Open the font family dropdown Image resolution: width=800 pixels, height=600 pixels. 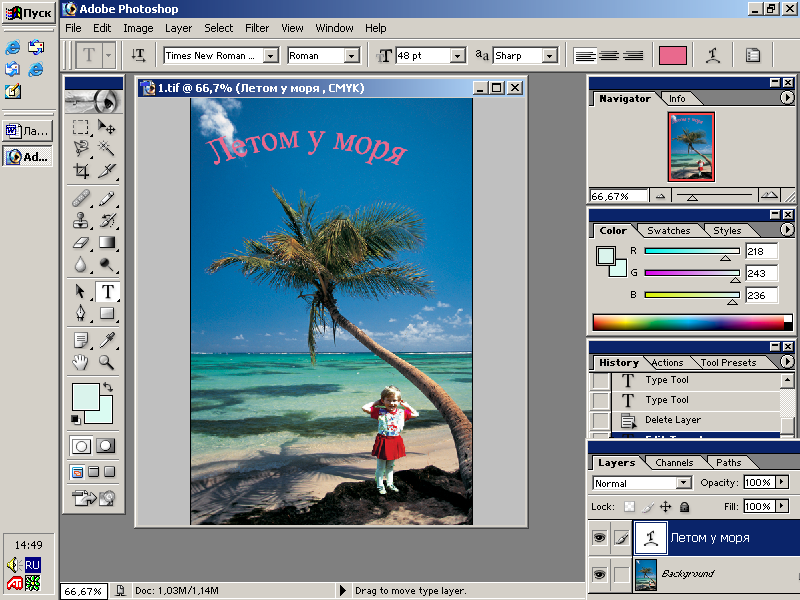point(270,56)
